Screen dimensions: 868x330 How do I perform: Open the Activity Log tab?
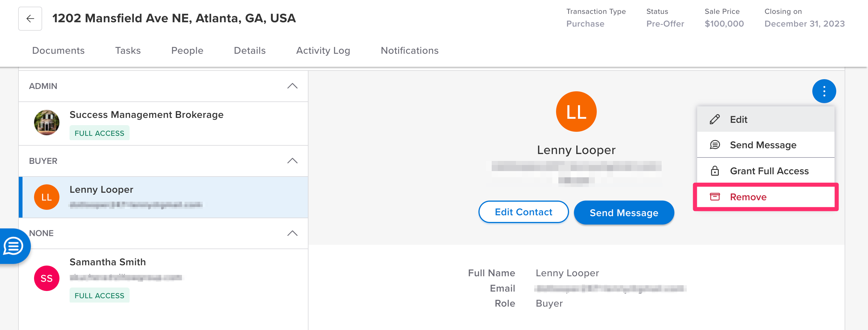tap(323, 51)
